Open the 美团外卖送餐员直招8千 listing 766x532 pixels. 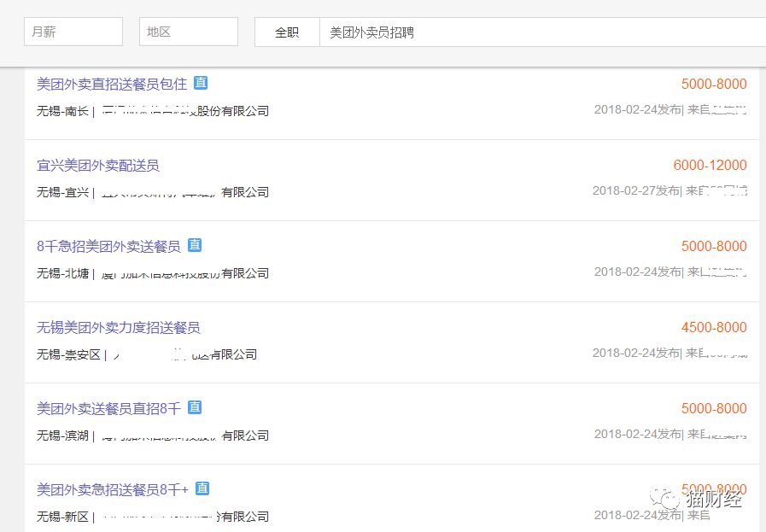click(x=107, y=407)
